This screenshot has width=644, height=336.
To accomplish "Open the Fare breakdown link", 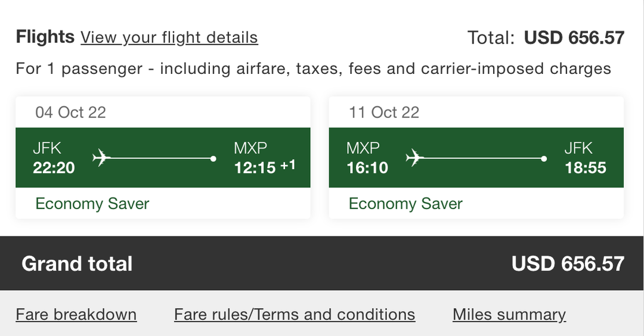I will pos(76,314).
